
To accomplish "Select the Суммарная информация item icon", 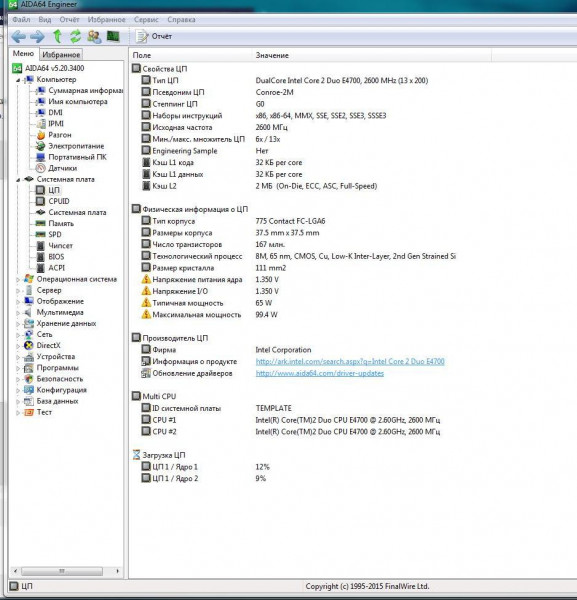I will click(x=41, y=91).
